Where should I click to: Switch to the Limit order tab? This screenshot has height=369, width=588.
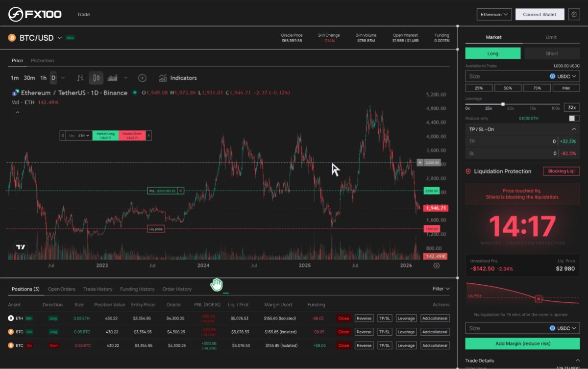pyautogui.click(x=551, y=37)
